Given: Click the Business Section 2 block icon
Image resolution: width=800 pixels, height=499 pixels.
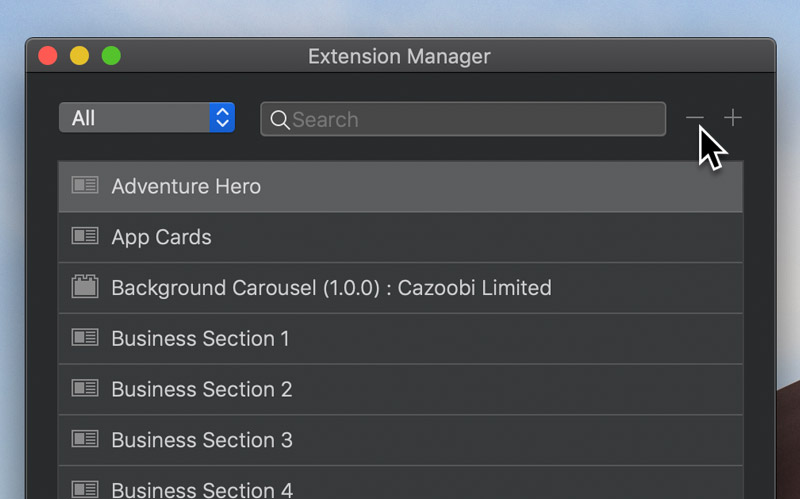Looking at the screenshot, I should click(85, 389).
